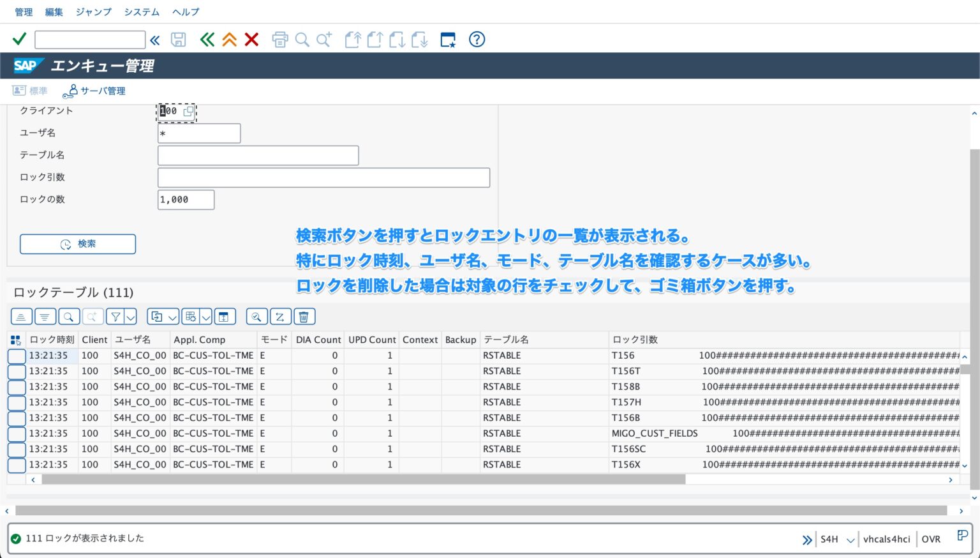Viewport: 980px width, 558px height.
Task: Open the システム menu
Action: 141,11
